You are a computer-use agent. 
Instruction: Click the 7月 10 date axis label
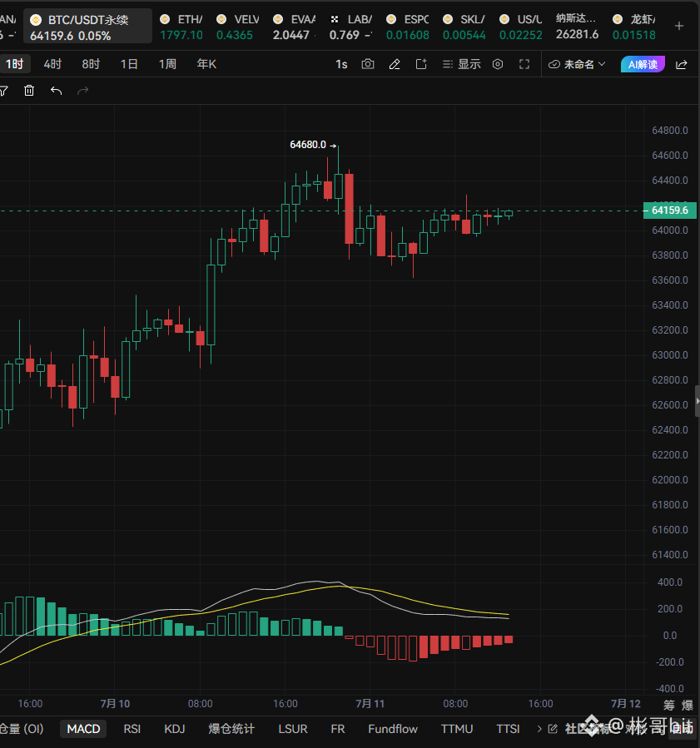coord(115,704)
